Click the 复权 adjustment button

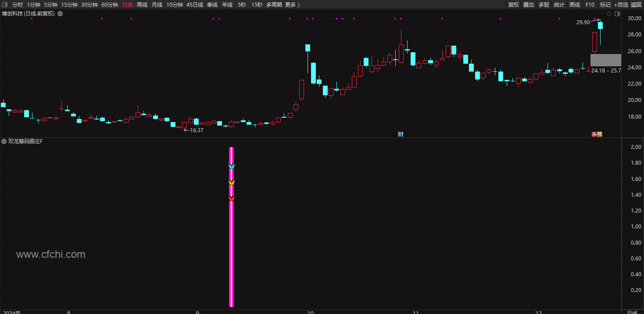click(x=514, y=5)
